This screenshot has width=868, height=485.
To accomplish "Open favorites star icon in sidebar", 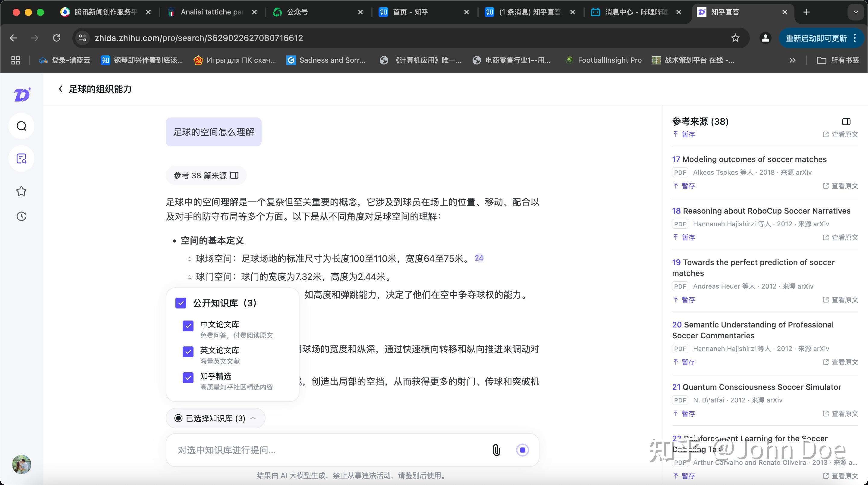I will coord(22,191).
